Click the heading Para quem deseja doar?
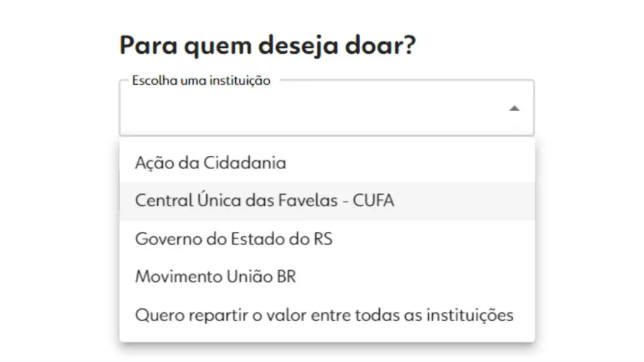The image size is (644, 362). point(267,44)
